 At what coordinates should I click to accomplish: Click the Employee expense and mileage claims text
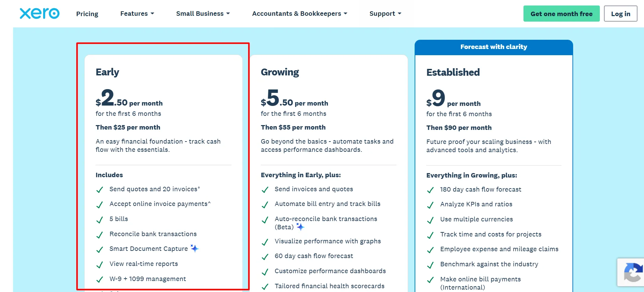(x=499, y=249)
